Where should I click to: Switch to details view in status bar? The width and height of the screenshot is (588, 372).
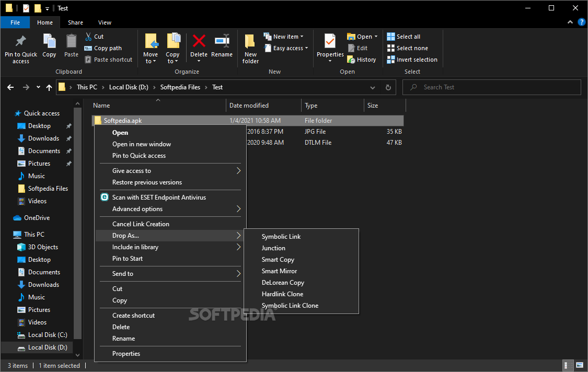coord(568,365)
